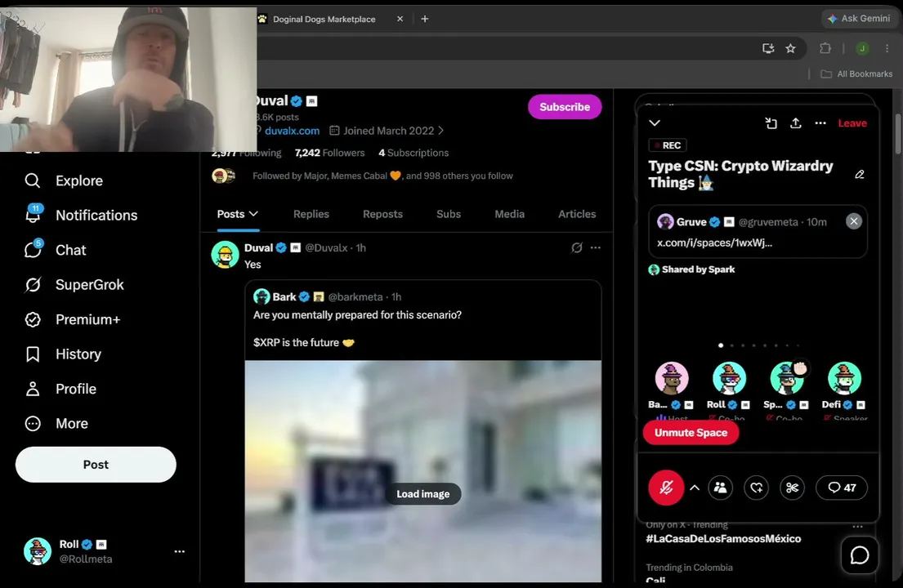
Task: Switch to the Media tab
Action: point(509,214)
